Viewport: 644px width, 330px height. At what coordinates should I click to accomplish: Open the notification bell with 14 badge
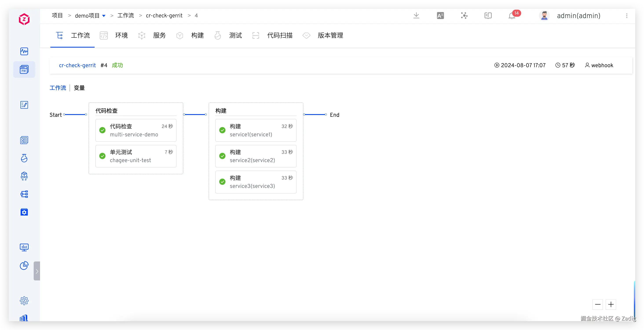click(512, 16)
